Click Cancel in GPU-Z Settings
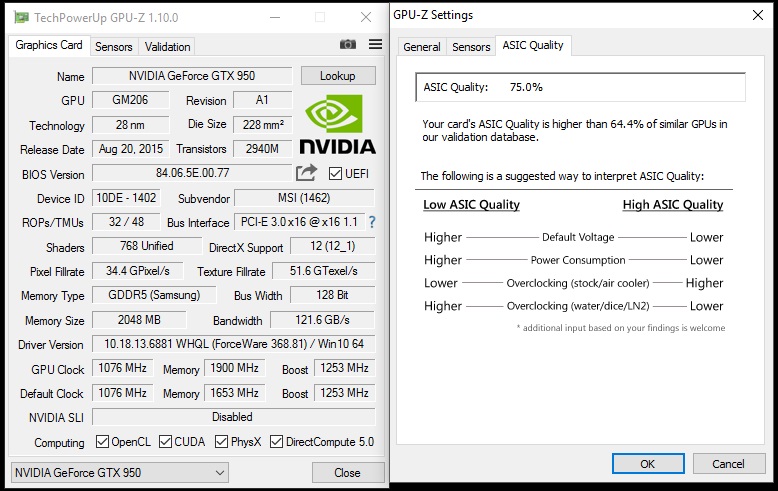The height and width of the screenshot is (491, 778). 728,464
